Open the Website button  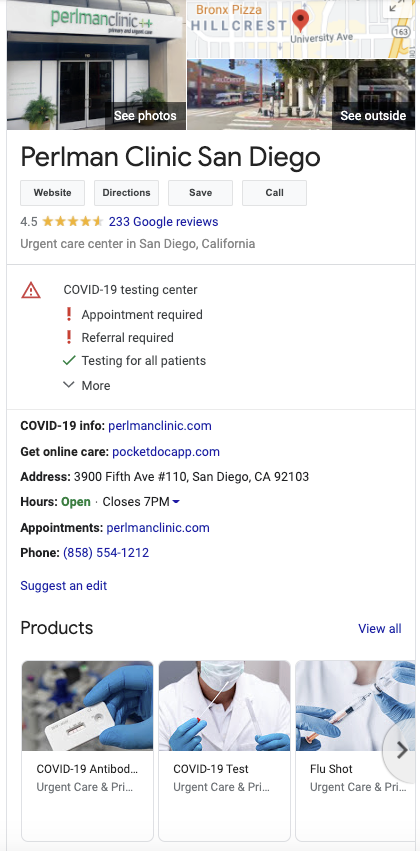53,193
